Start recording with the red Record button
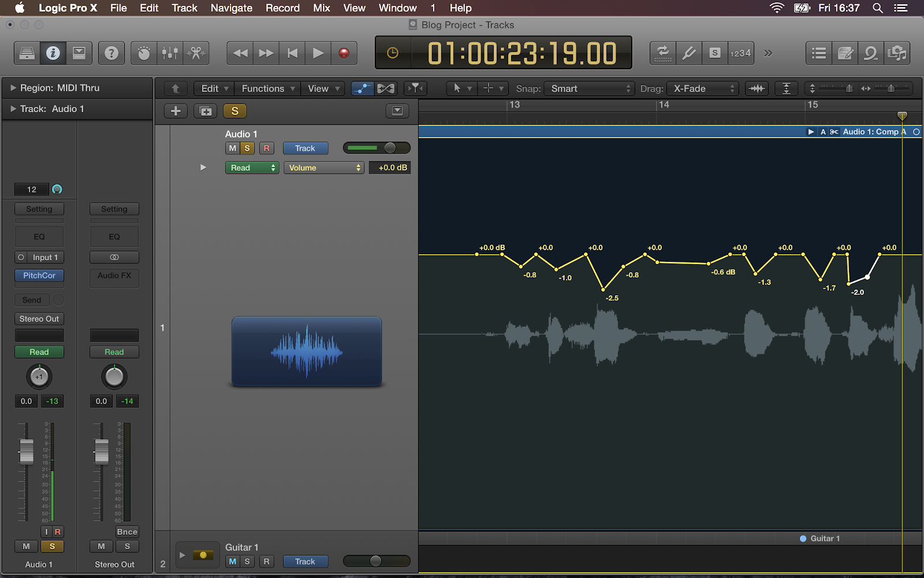This screenshot has height=578, width=924. point(344,53)
